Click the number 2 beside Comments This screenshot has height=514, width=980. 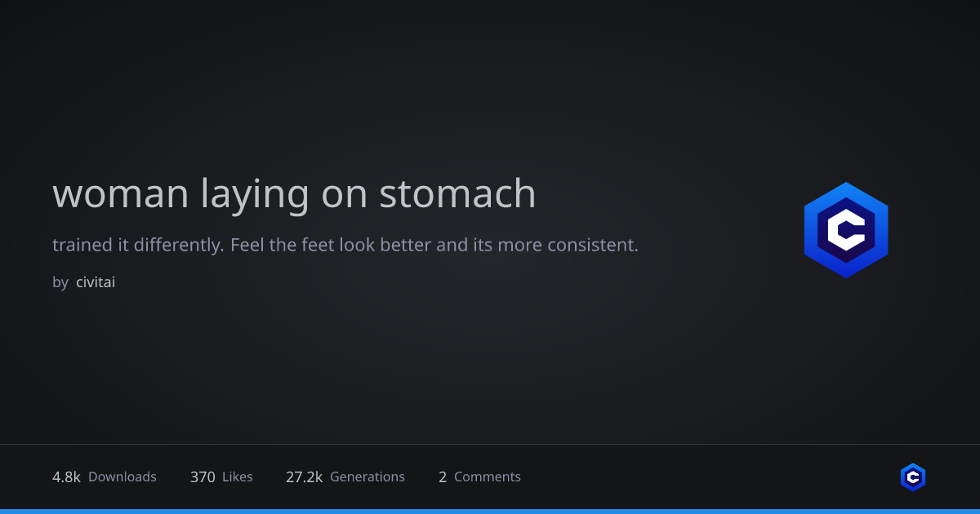point(443,476)
